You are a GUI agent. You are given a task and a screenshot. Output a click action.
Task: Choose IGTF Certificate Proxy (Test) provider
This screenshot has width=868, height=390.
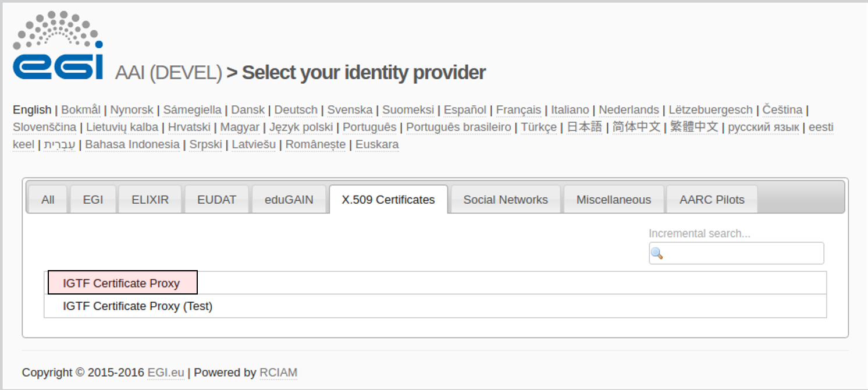[x=435, y=306]
